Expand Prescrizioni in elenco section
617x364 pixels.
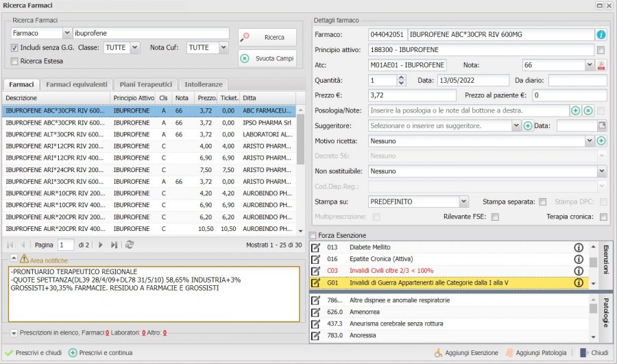[14, 333]
